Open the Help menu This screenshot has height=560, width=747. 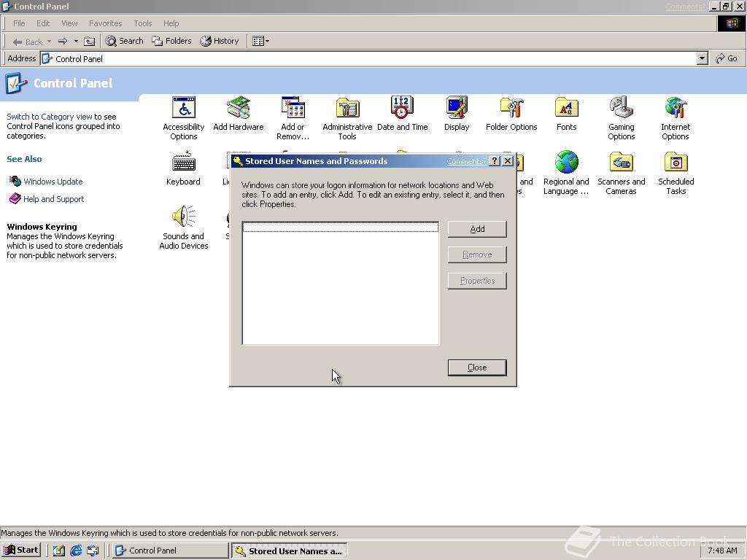pyautogui.click(x=171, y=23)
